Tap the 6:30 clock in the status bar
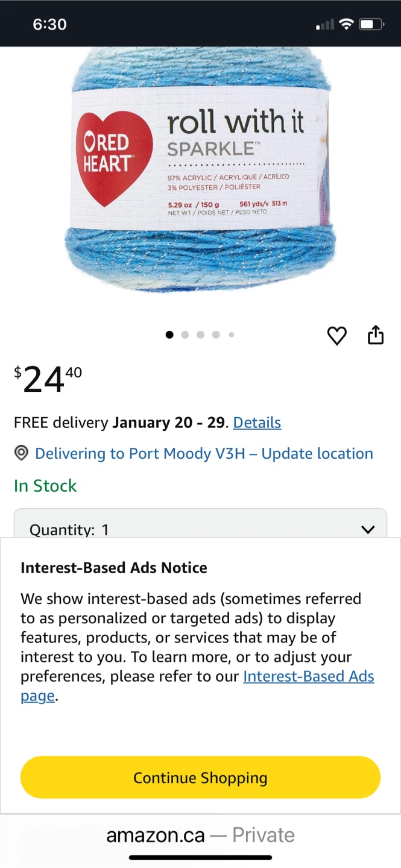The image size is (401, 868). [49, 24]
